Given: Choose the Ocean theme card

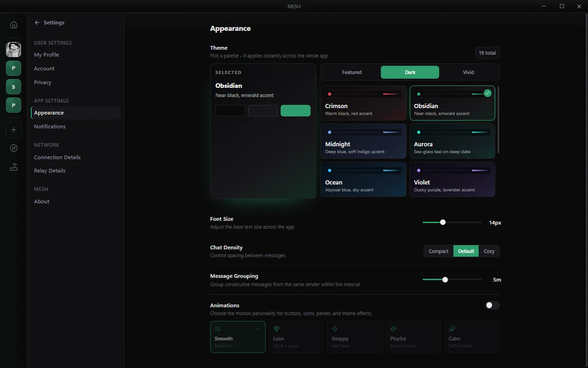Looking at the screenshot, I should pyautogui.click(x=363, y=180).
